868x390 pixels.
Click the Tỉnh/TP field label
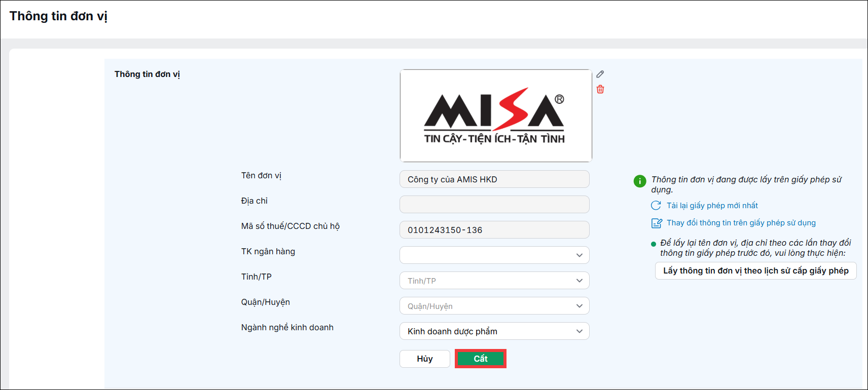(x=257, y=277)
